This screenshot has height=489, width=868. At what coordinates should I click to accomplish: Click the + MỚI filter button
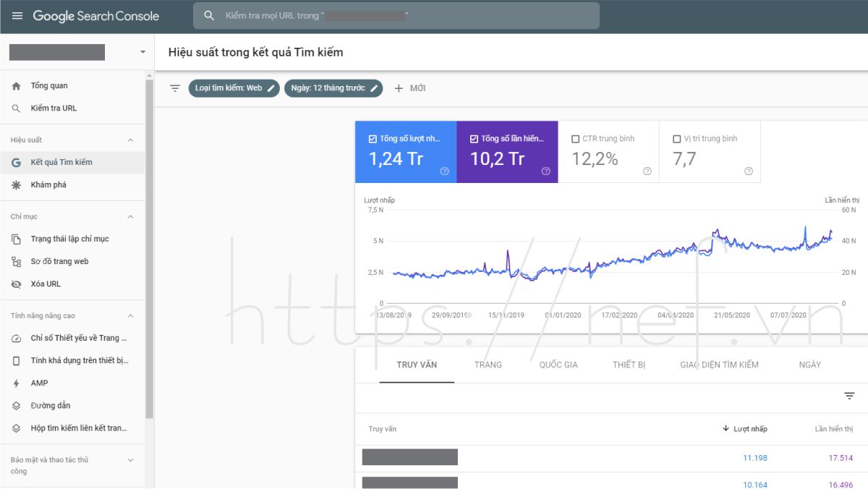(409, 88)
